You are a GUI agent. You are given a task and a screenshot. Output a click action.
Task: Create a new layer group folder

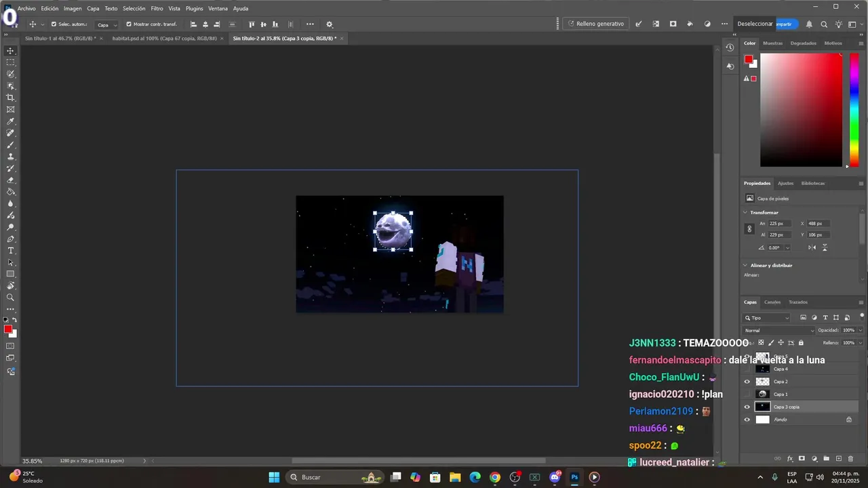click(x=827, y=459)
